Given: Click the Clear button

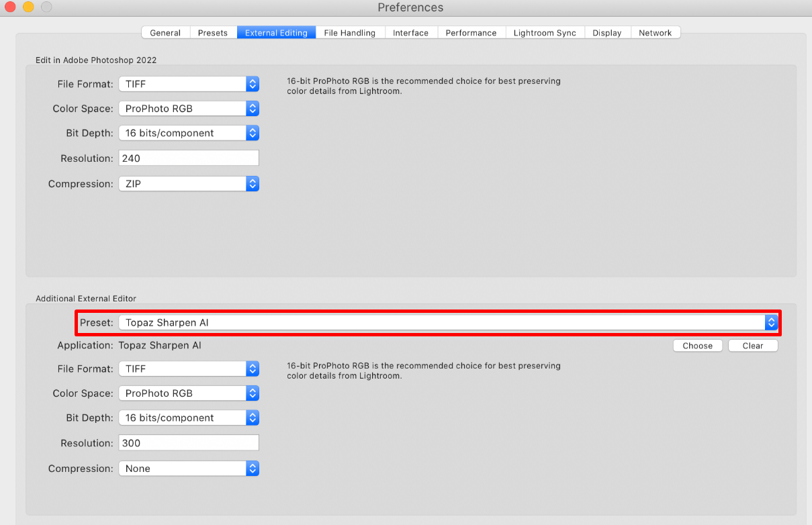Looking at the screenshot, I should coord(753,346).
